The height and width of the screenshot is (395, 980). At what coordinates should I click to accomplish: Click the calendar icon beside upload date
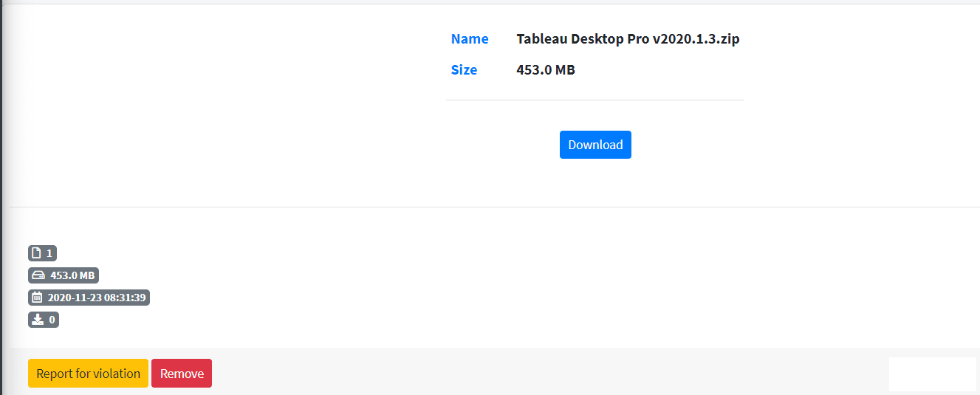click(38, 298)
